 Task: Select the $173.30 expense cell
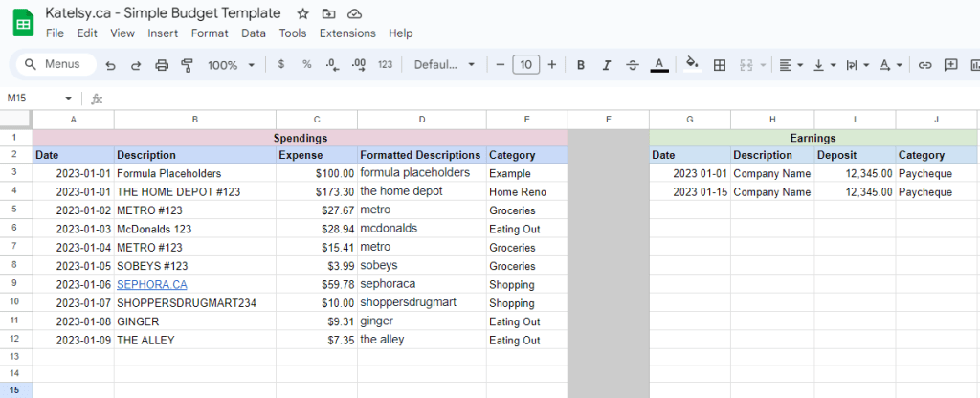[x=317, y=191]
